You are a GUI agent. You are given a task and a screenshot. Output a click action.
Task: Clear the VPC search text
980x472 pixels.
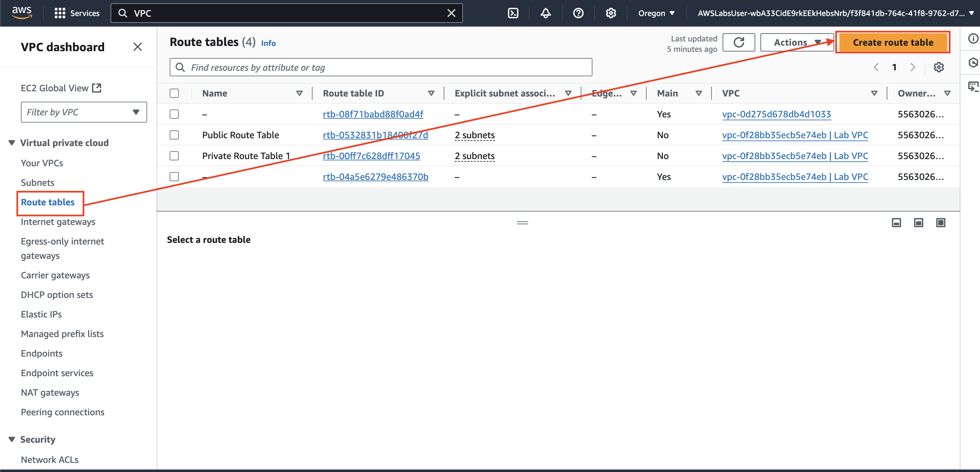tap(451, 13)
